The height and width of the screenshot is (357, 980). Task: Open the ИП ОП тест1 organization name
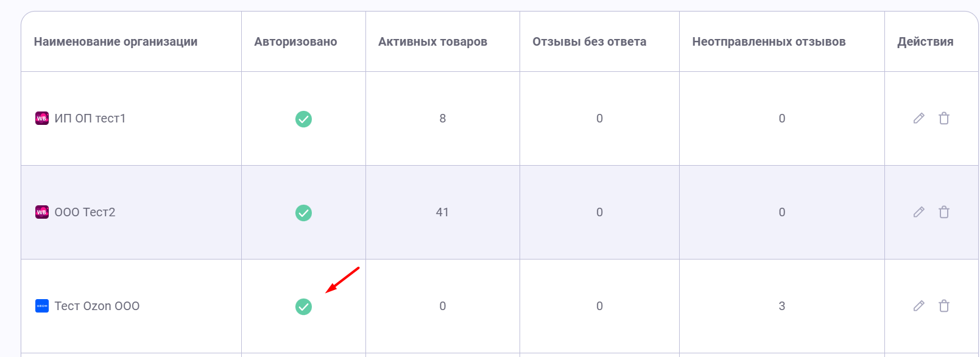(90, 118)
